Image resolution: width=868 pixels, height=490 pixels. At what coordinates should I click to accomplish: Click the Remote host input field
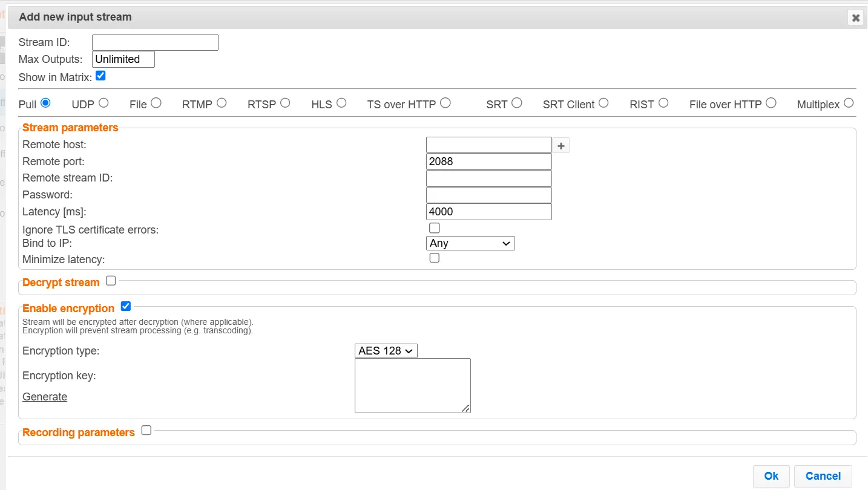tap(489, 145)
